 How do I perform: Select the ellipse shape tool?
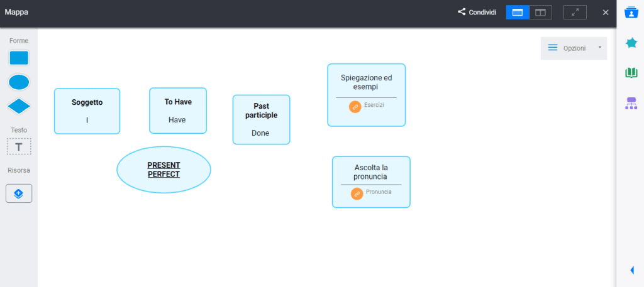click(19, 82)
